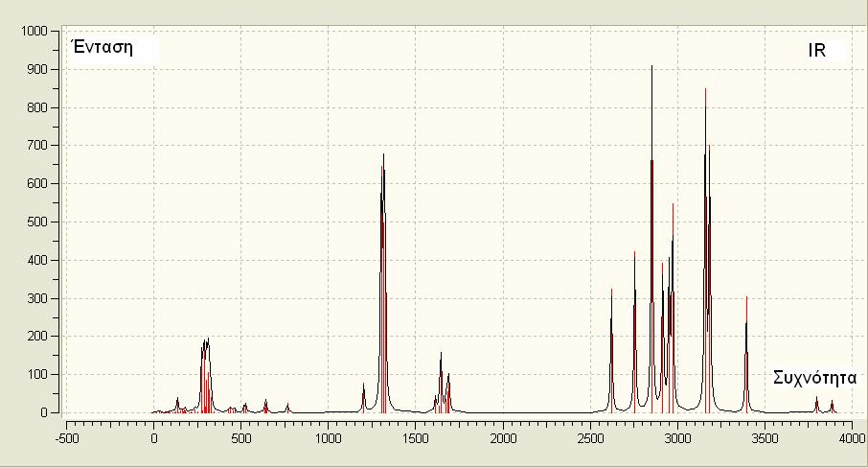Click the 1000 value on intensity axis
The height and width of the screenshot is (468, 868).
pos(34,31)
